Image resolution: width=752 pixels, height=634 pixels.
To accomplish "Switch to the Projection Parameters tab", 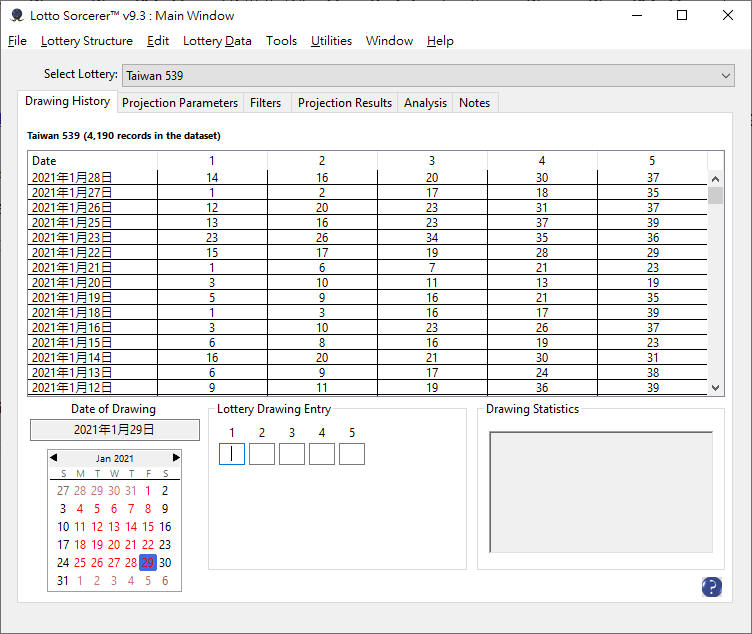I will 179,103.
